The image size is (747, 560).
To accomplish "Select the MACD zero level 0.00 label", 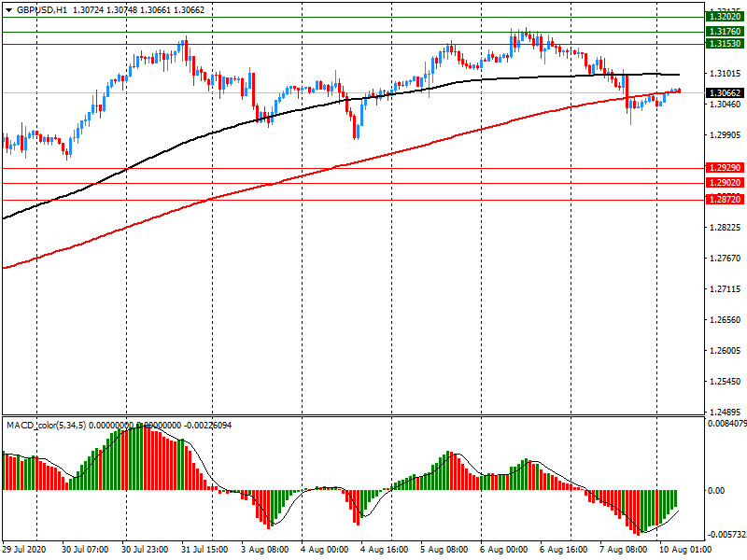I will coord(716,491).
